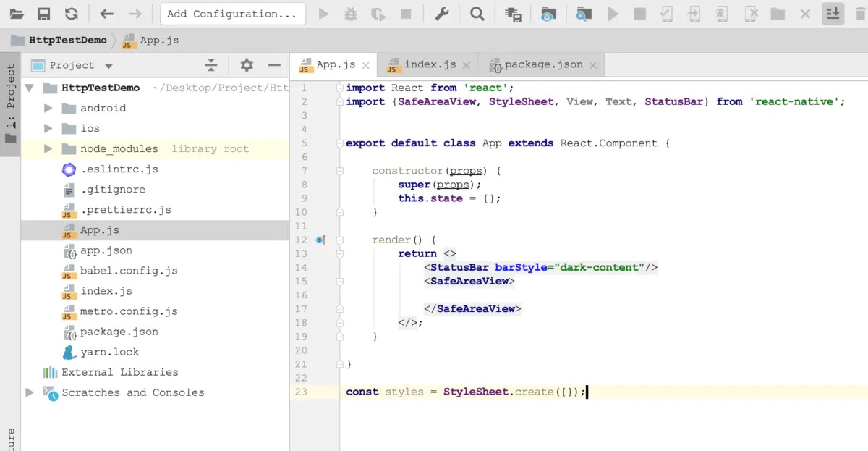Viewport: 868px width, 451px height.
Task: Click the Synchronize refresh icon
Action: pos(71,14)
